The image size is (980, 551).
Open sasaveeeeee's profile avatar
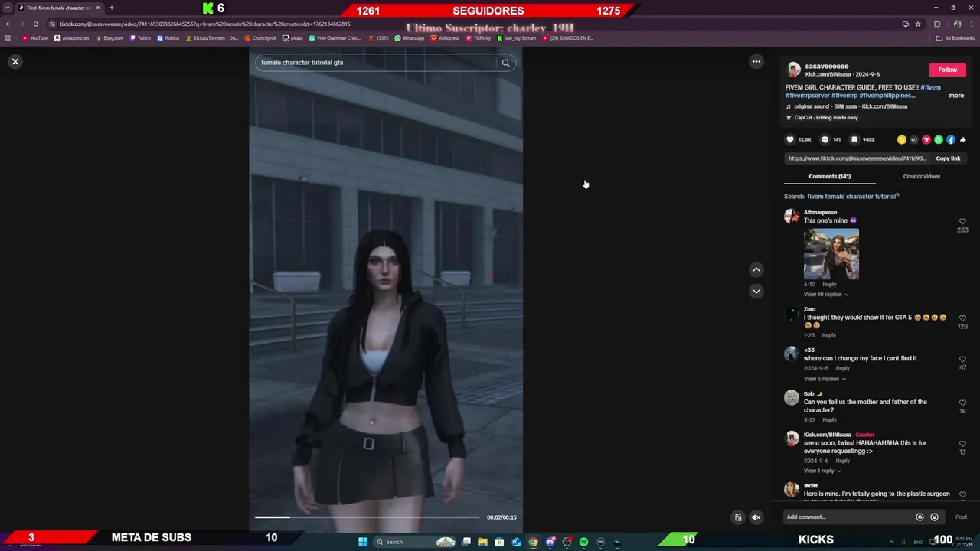tap(794, 70)
